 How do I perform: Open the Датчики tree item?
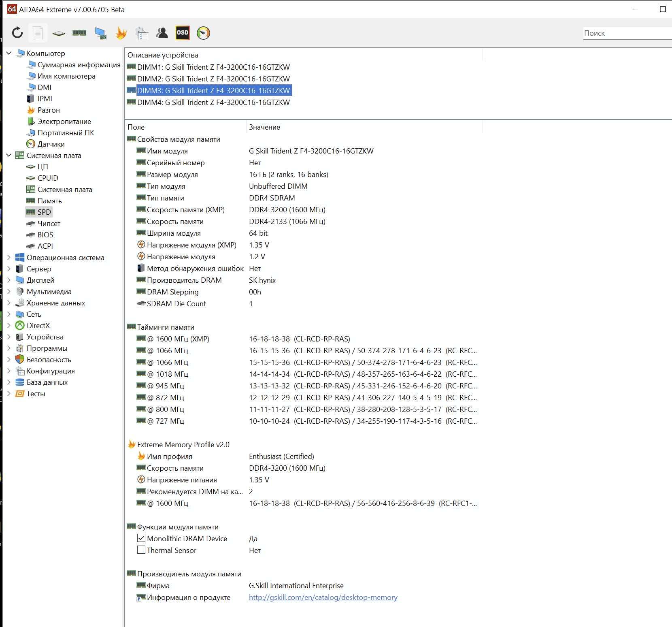point(45,144)
